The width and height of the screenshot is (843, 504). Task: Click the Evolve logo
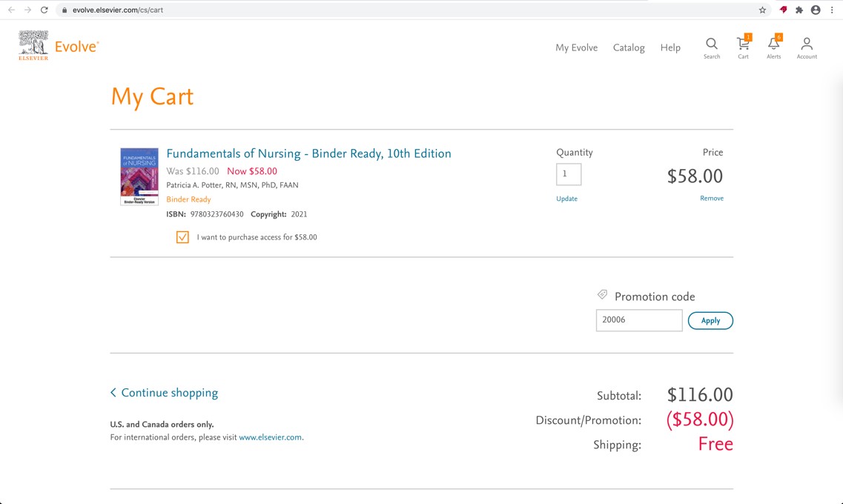[x=76, y=45]
